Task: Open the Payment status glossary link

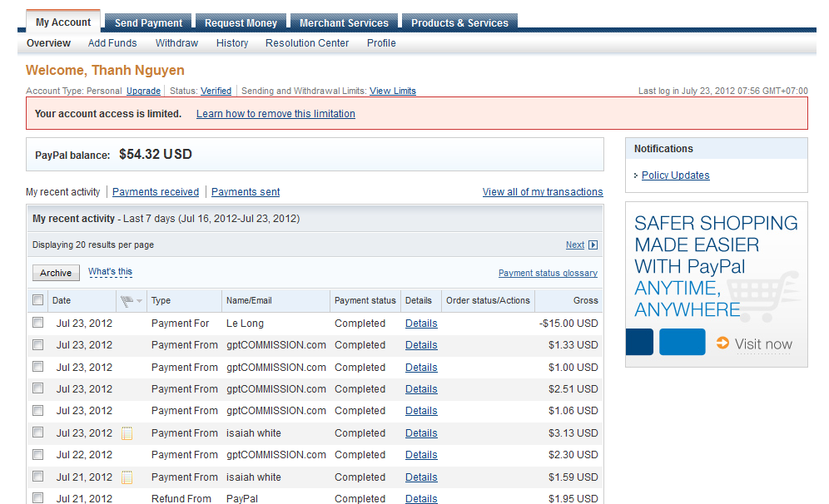Action: click(x=548, y=273)
